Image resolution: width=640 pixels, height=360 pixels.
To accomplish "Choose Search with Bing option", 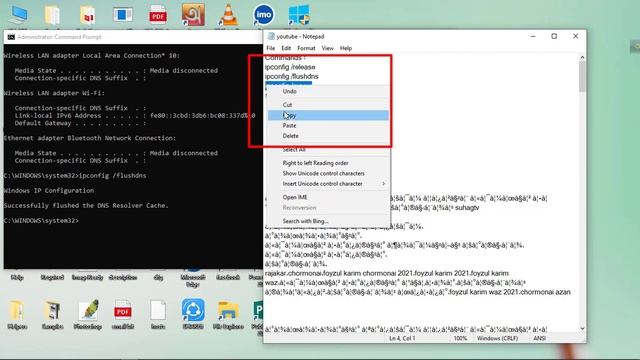I will coord(328,221).
